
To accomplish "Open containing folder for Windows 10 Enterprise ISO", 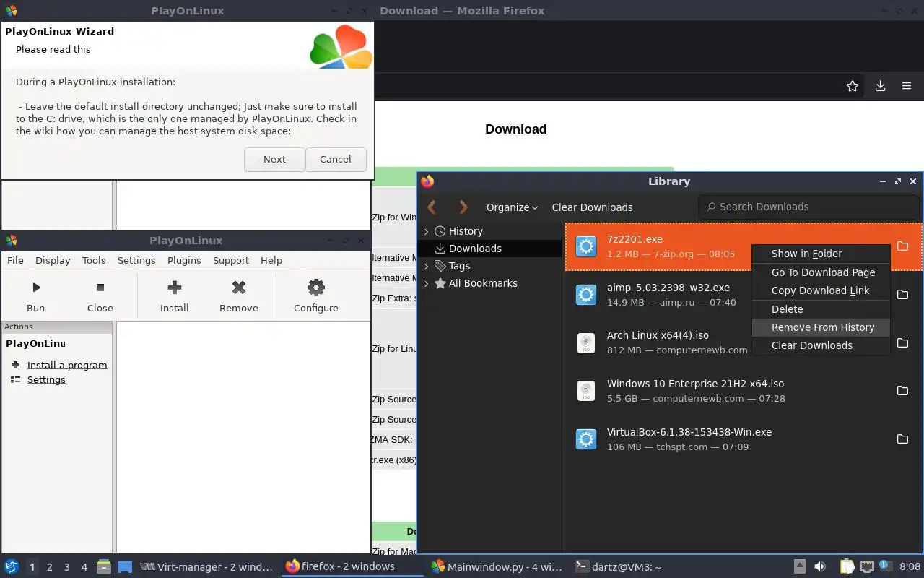I will [902, 391].
